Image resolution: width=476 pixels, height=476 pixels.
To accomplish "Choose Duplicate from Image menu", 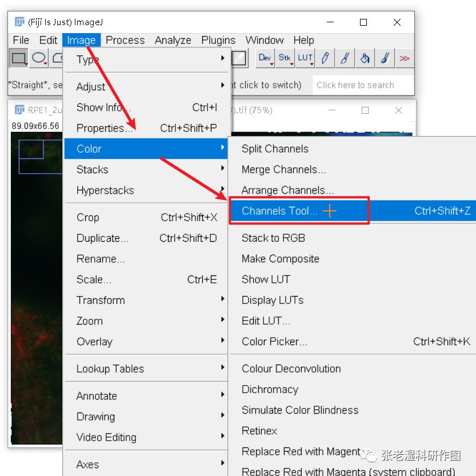I will click(x=146, y=238).
